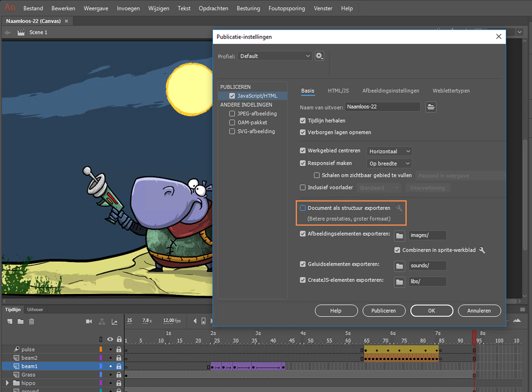Enable Document als structuur exporteren checkbox
The width and height of the screenshot is (532, 392).
coord(303,208)
